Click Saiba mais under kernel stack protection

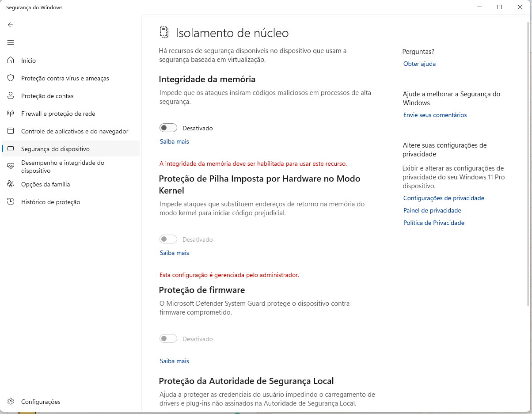[175, 253]
